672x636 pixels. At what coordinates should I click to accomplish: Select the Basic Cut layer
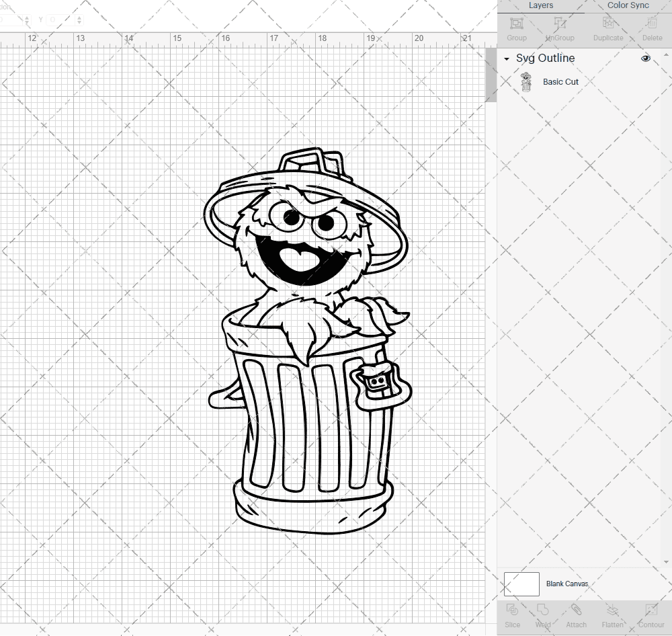tap(560, 81)
